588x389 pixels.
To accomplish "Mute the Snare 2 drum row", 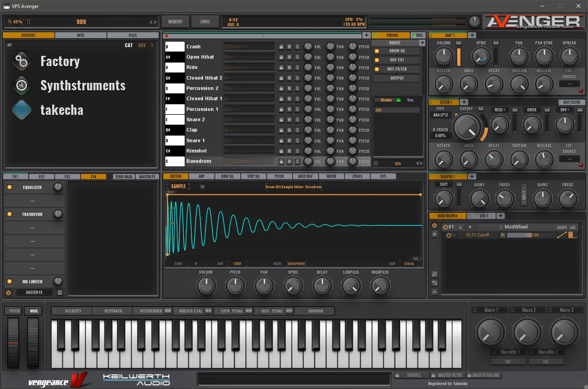I will point(289,120).
